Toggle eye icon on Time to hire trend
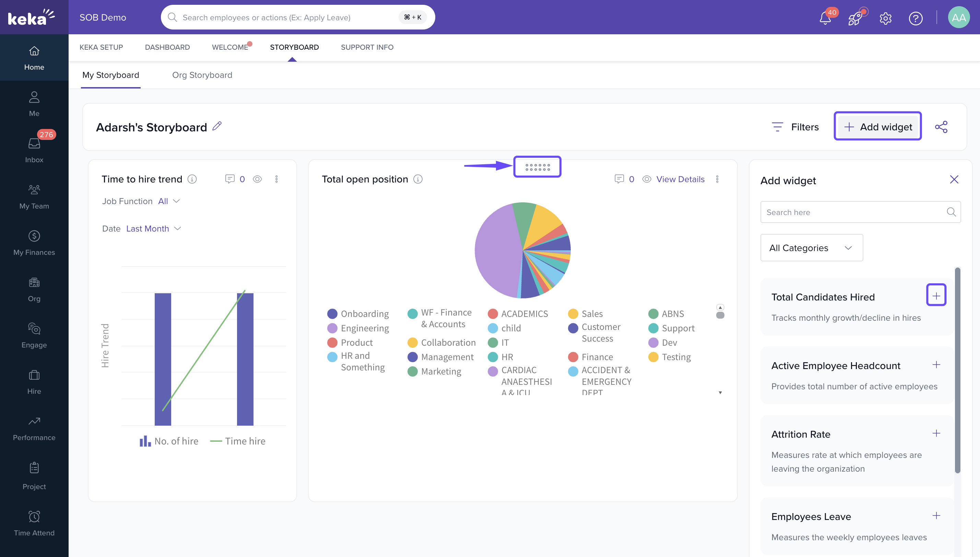Screen dimensions: 980x557 coord(257,179)
